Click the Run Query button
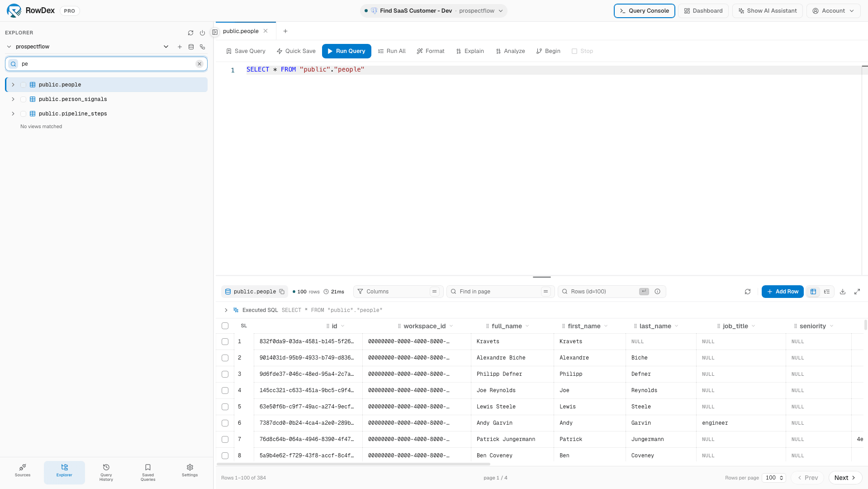The height and width of the screenshot is (489, 868). tap(346, 51)
